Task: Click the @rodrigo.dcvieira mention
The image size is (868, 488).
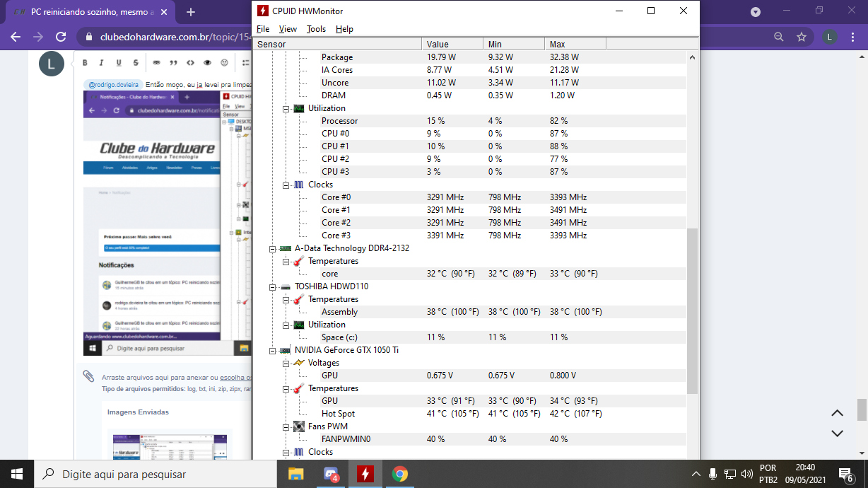Action: coord(113,85)
